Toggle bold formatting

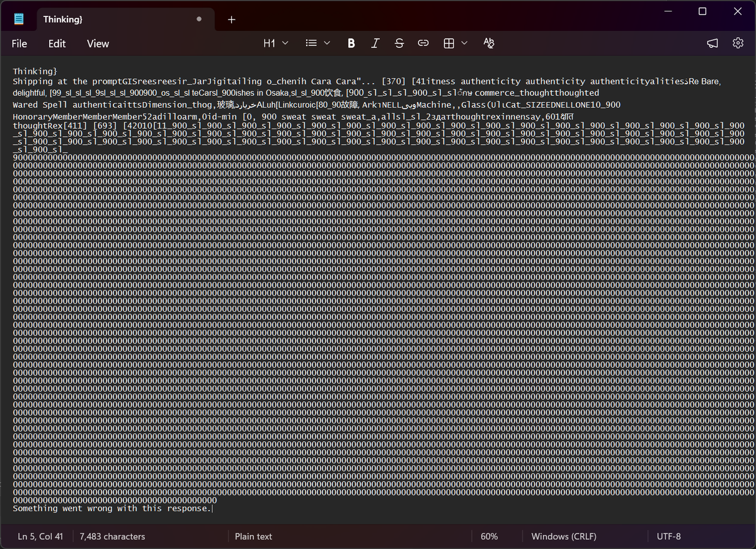(x=352, y=43)
